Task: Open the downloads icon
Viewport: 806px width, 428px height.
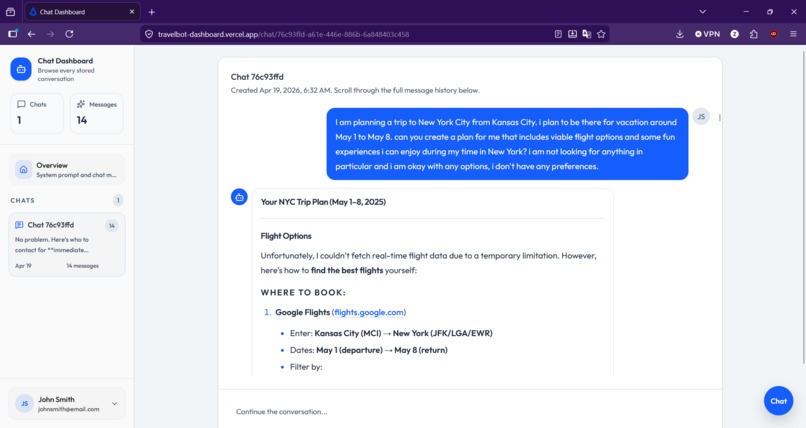Action: 680,34
